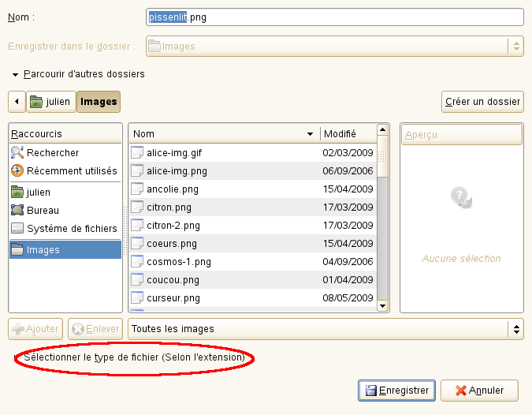Image resolution: width=532 pixels, height=415 pixels.
Task: Select the ancolie.png file name
Action: (173, 189)
